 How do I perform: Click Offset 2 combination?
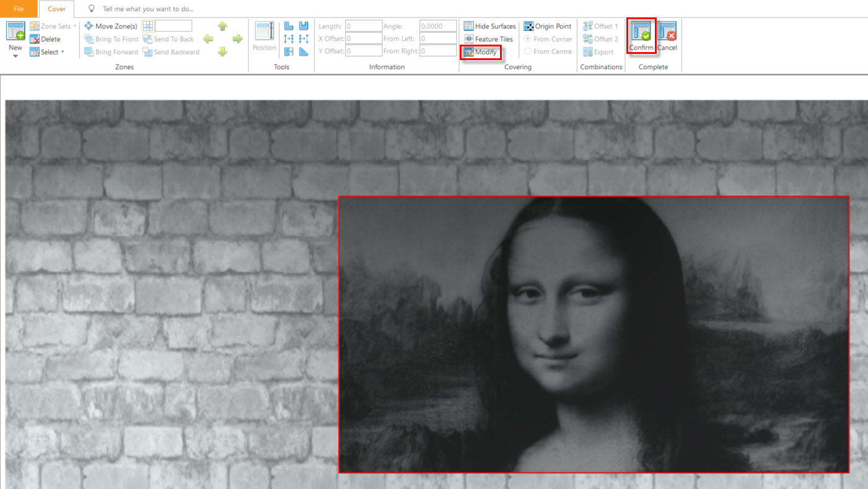pos(601,39)
